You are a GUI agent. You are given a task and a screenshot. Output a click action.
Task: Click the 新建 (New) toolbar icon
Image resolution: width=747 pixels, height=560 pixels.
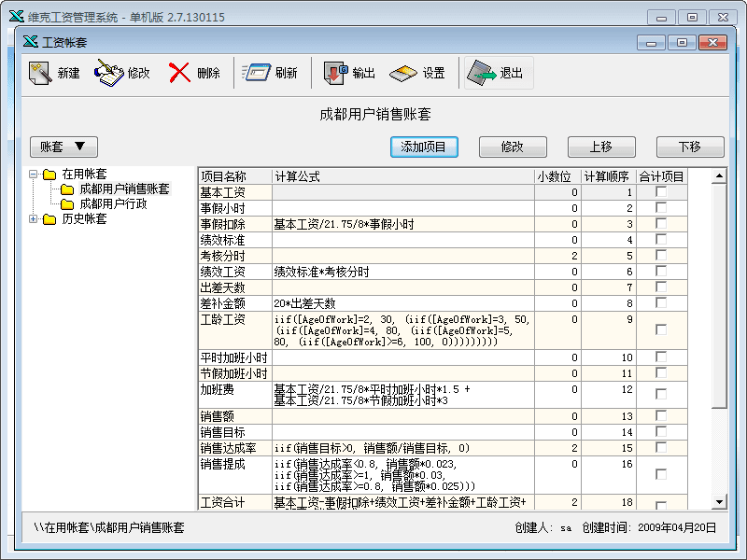click(40, 74)
